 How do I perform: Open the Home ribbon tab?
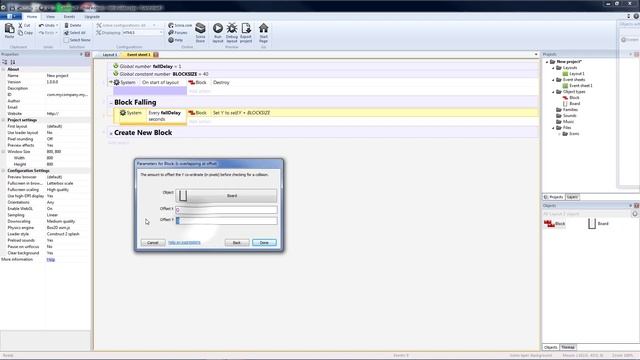32,17
